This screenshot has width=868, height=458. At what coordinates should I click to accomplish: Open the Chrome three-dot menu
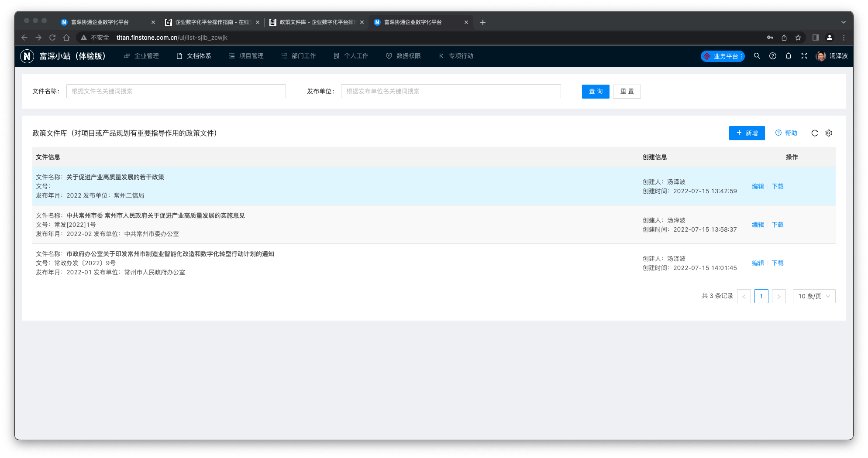[844, 38]
